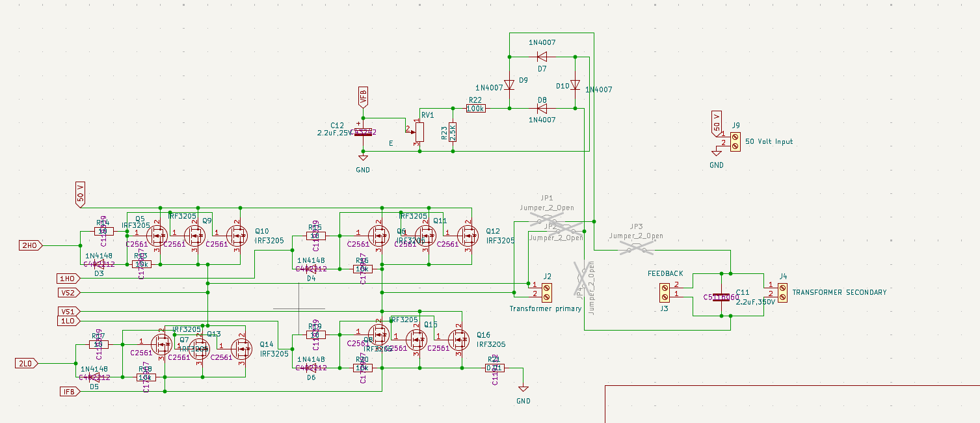Viewport: 980px width, 423px height.
Task: Select the R20 10k resistor
Action: coord(362,368)
